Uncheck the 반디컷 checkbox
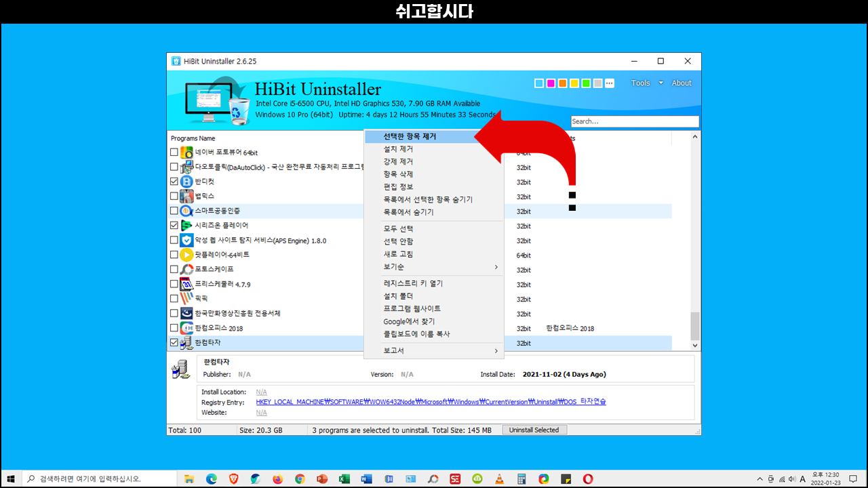 [174, 182]
